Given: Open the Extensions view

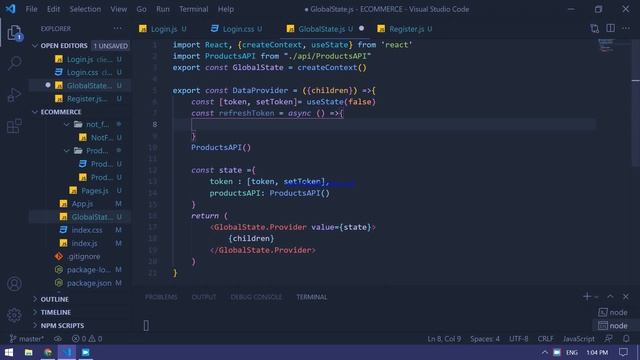Looking at the screenshot, I should coord(14,126).
